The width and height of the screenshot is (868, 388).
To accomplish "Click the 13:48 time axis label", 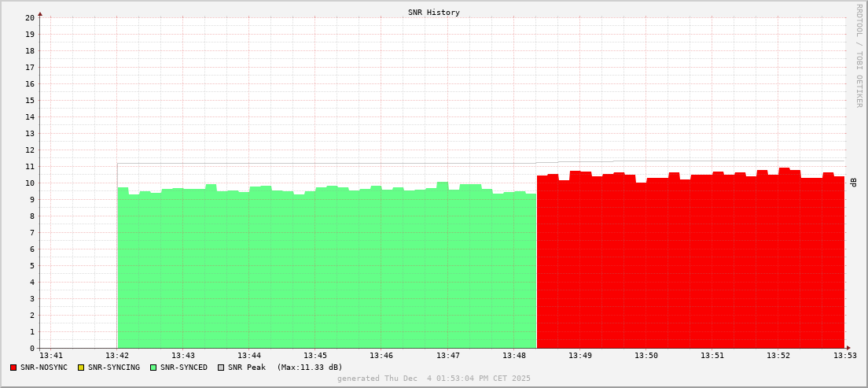I will pos(513,357).
